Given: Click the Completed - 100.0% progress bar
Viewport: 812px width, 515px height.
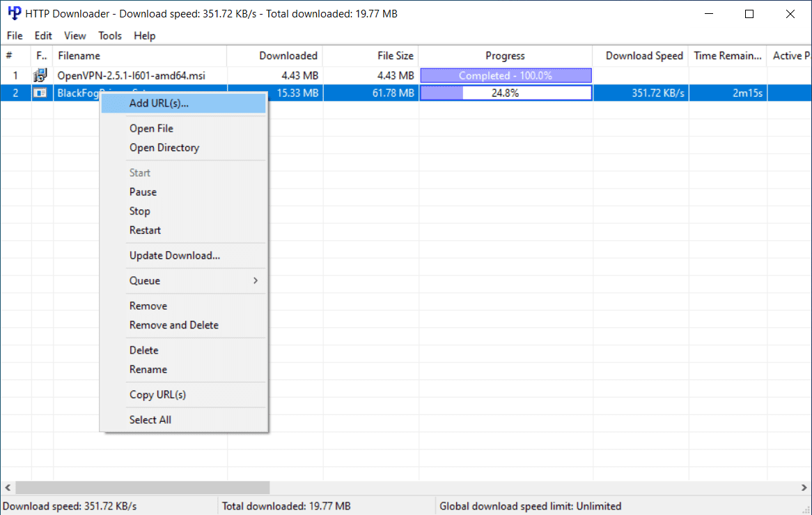Looking at the screenshot, I should click(x=506, y=76).
